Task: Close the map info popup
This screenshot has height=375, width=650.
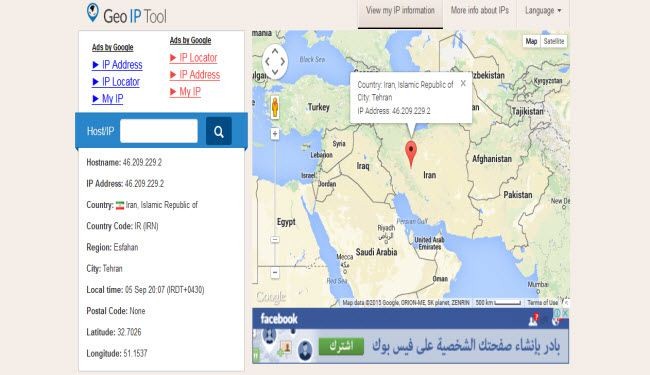Action: click(463, 83)
